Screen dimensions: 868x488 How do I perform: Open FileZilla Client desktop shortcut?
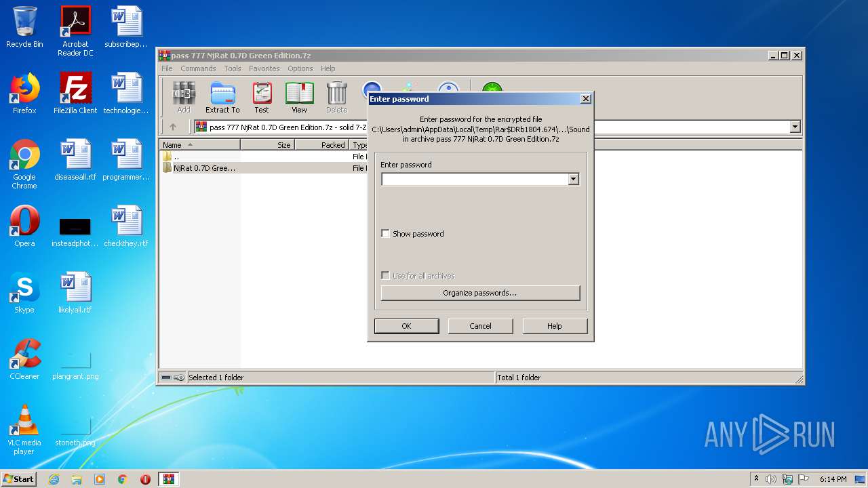(x=75, y=94)
